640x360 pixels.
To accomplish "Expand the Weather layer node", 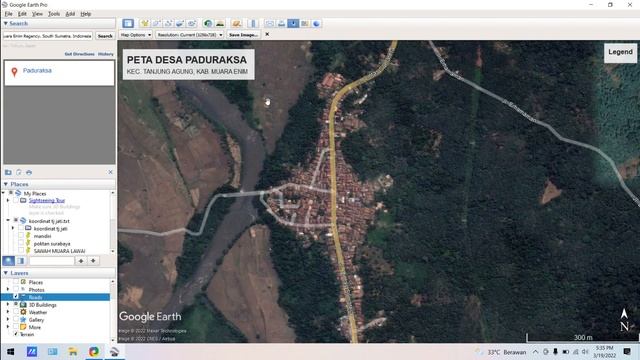I will tap(8, 312).
